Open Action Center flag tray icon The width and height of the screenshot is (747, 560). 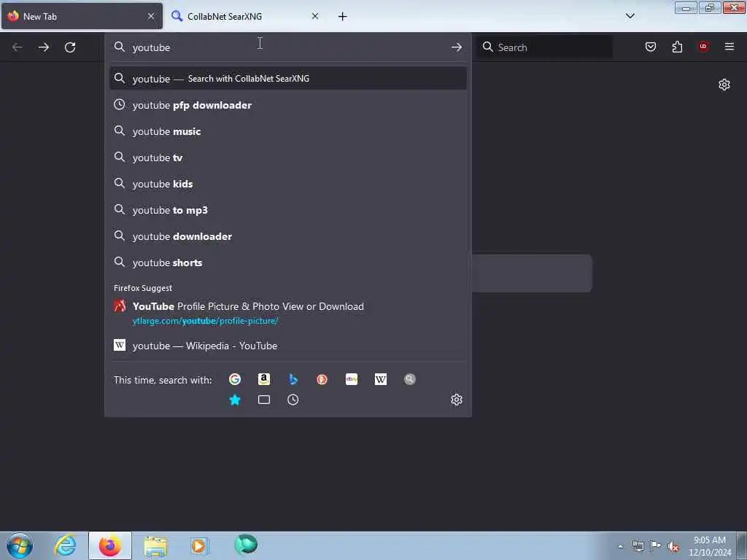(656, 546)
